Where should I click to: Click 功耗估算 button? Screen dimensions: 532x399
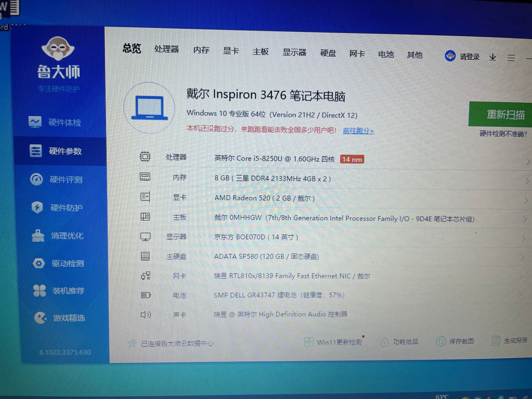[x=399, y=342]
